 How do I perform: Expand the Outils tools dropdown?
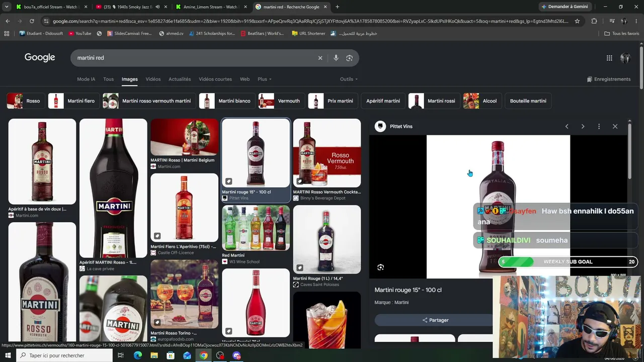click(x=349, y=79)
